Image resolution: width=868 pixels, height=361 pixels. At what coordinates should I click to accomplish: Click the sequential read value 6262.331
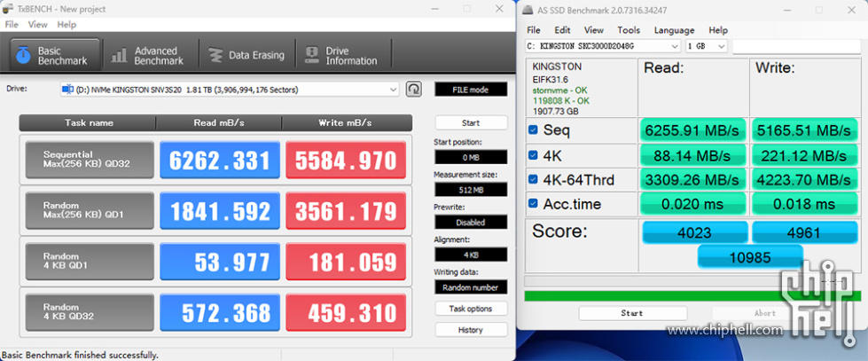[220, 160]
